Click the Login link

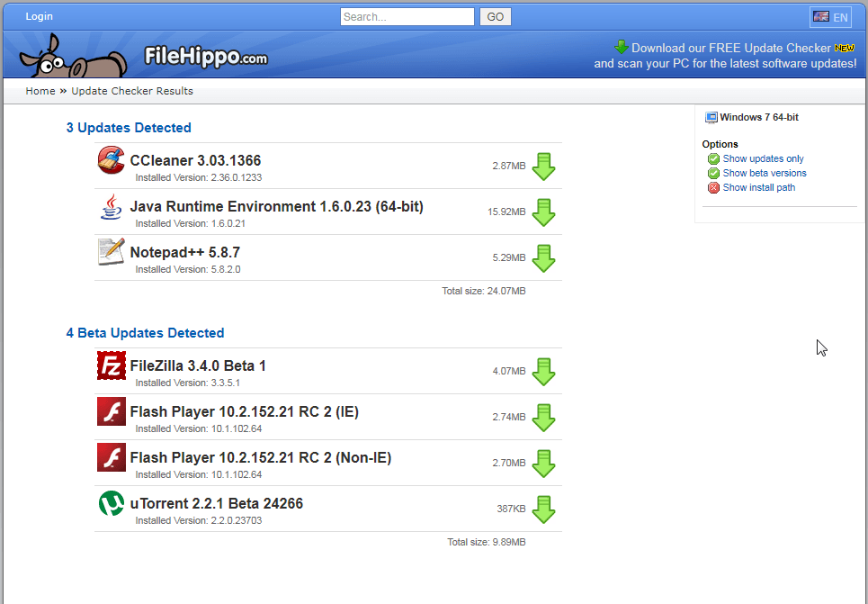[39, 15]
